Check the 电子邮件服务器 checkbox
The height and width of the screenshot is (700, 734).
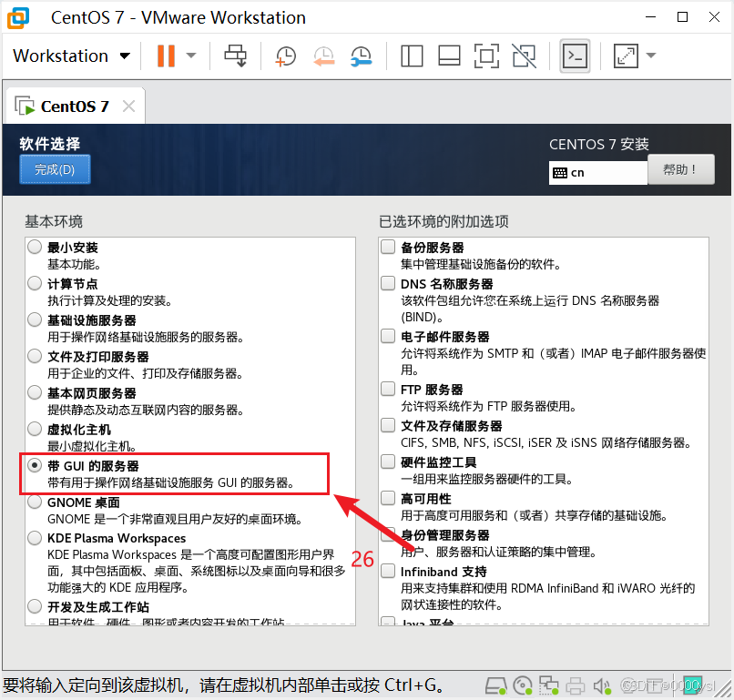388,336
